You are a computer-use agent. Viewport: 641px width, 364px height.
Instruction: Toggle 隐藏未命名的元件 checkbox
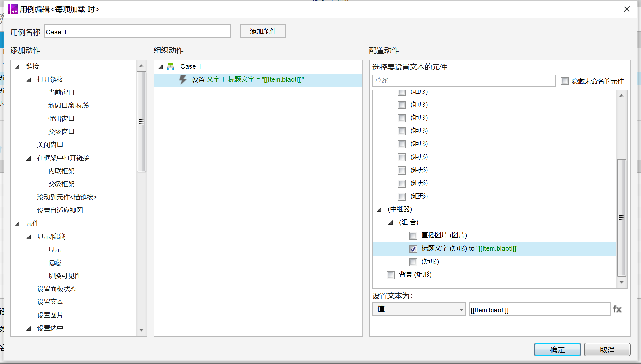click(x=565, y=81)
